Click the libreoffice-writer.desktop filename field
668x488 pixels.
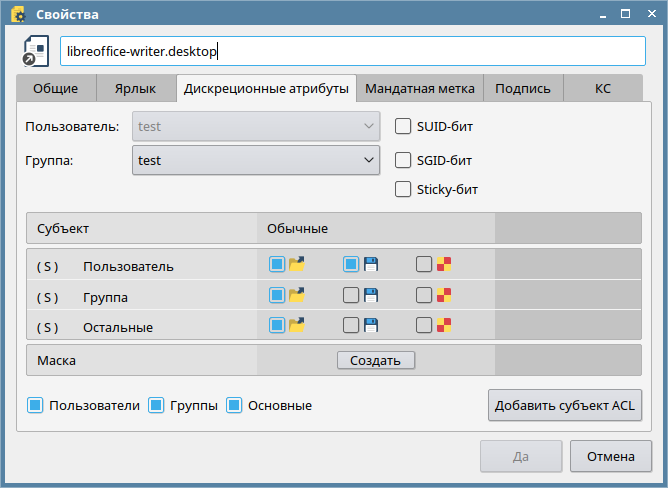pos(352,52)
